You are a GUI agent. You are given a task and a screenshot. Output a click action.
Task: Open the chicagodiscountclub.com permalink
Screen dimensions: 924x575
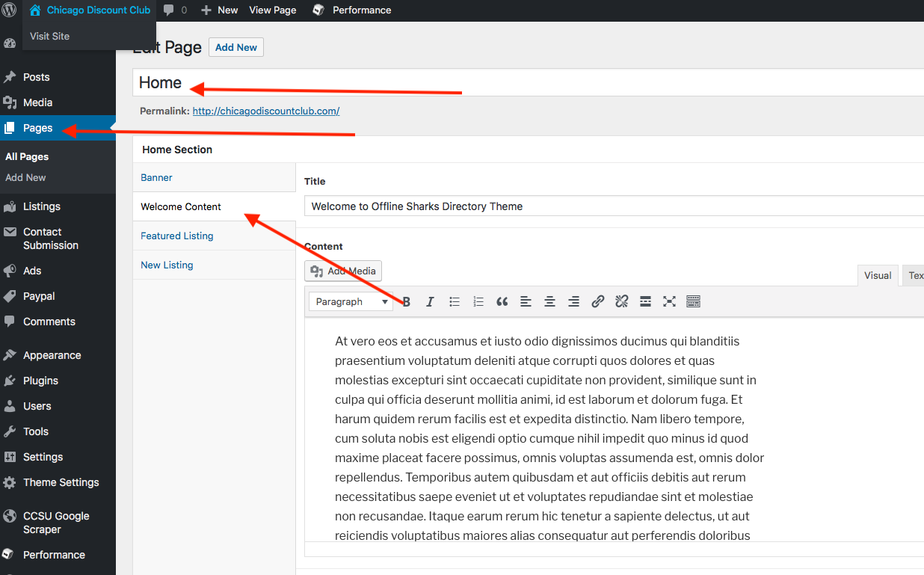coord(265,111)
